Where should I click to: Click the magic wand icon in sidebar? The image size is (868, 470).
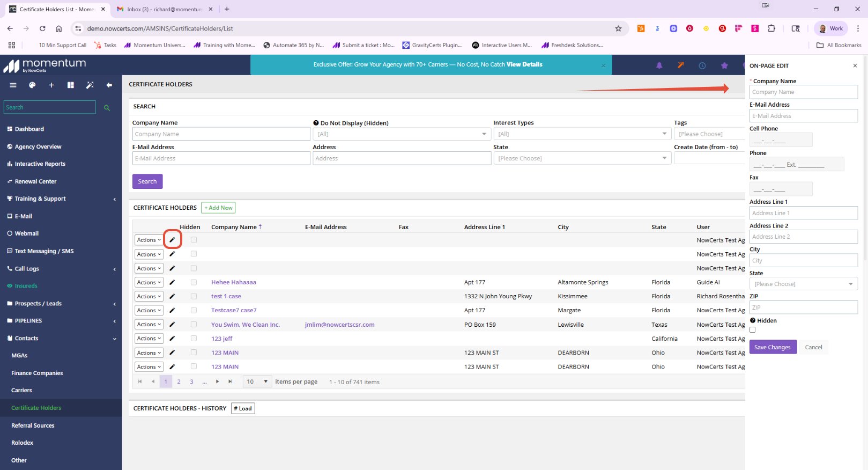90,85
